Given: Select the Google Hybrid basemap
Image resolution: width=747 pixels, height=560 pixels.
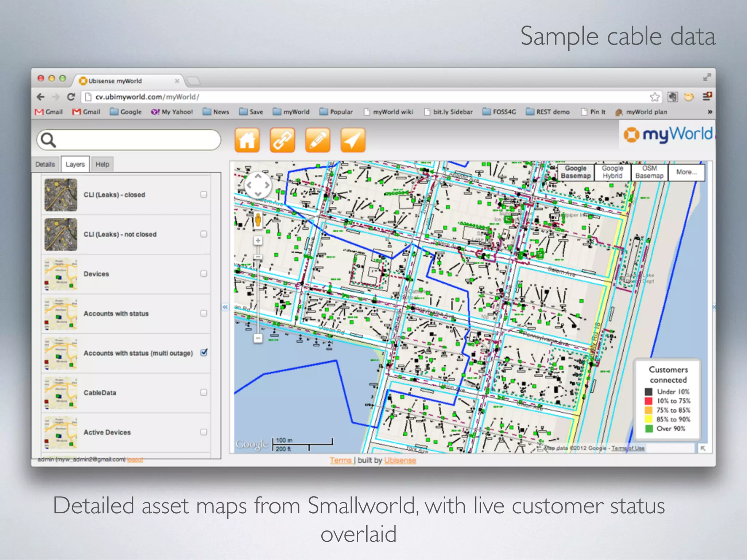Looking at the screenshot, I should [x=612, y=172].
